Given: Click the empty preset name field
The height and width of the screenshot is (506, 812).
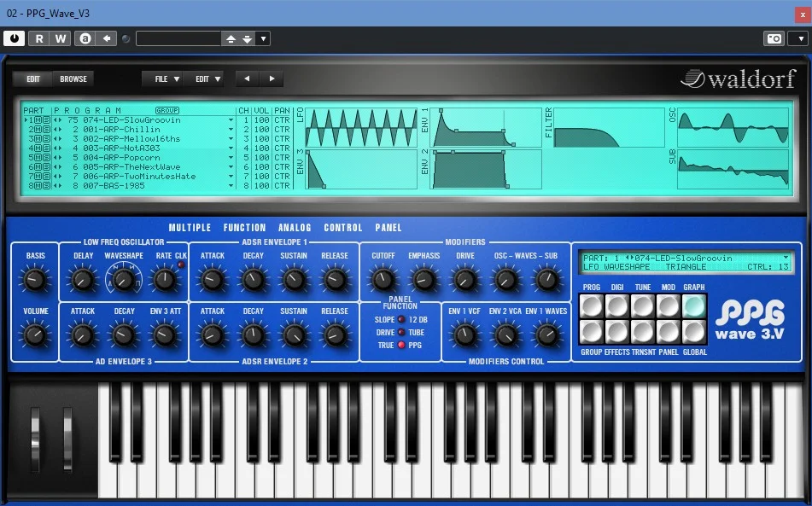Looking at the screenshot, I should tap(178, 38).
